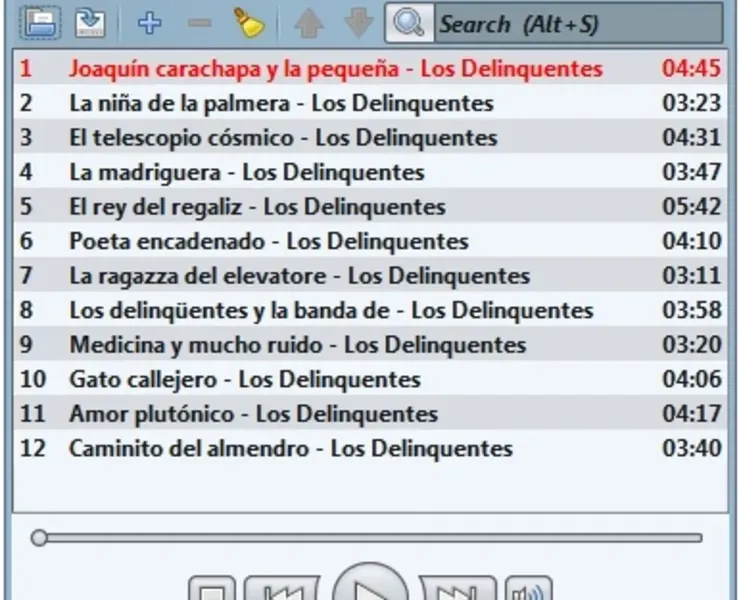Click duration 03:11 of track 7

click(691, 275)
